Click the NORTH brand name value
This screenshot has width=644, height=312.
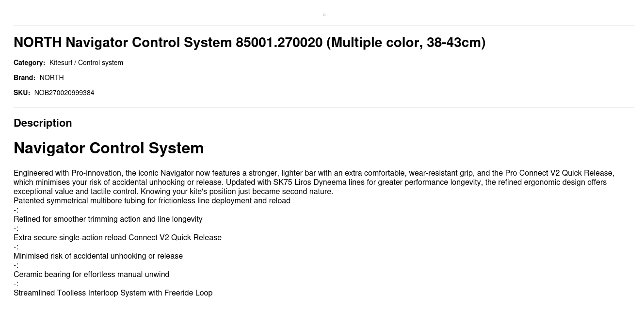51,78
